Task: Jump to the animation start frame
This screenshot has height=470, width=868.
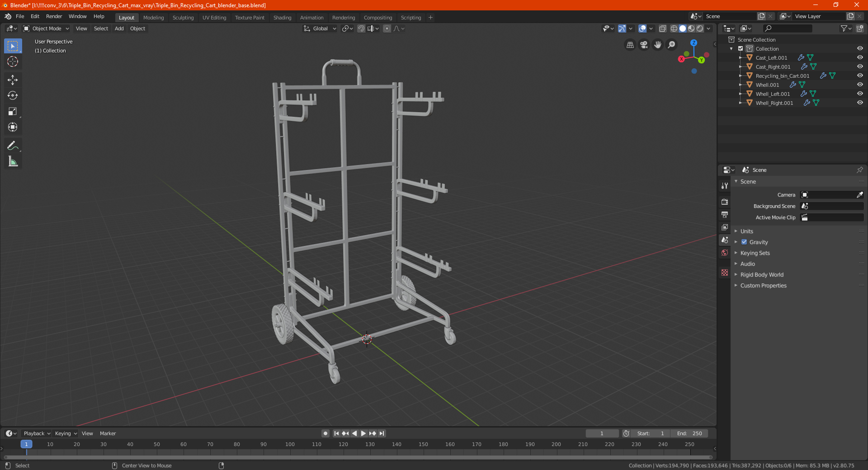Action: click(336, 433)
